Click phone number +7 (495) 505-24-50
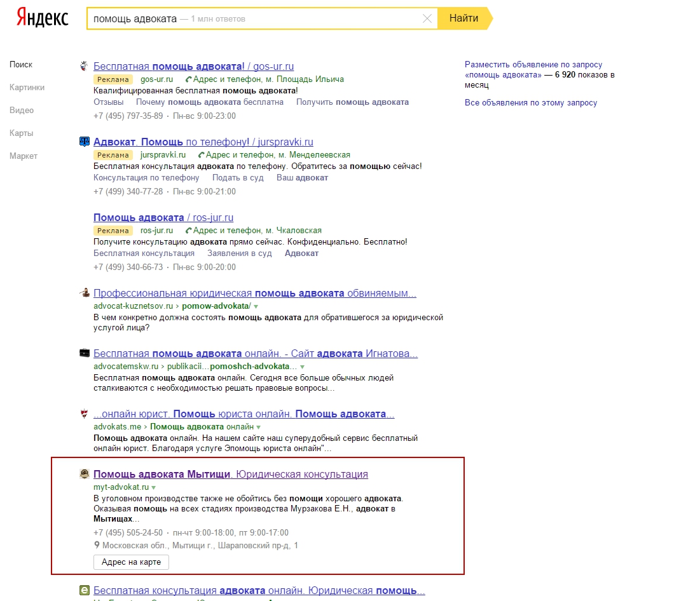700x601 pixels. pos(128,533)
